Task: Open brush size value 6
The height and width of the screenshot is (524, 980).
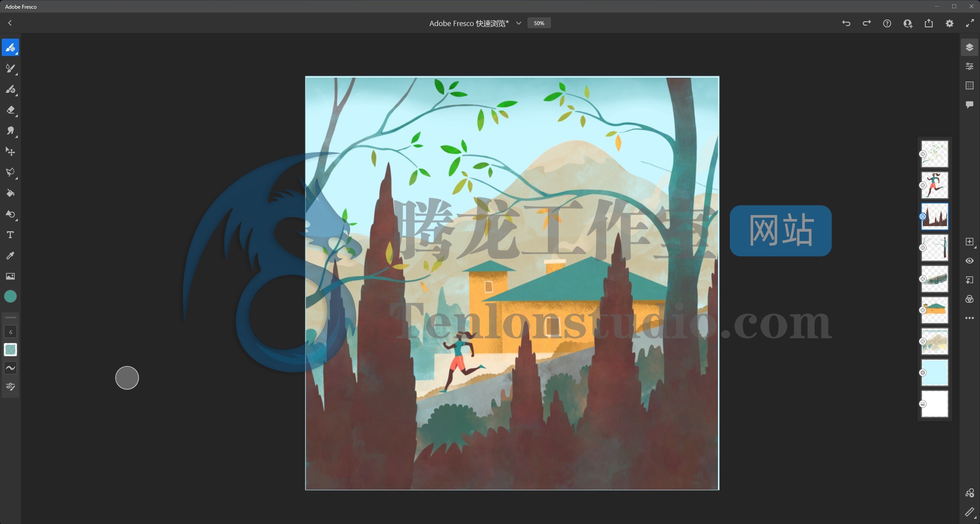Action: point(10,332)
